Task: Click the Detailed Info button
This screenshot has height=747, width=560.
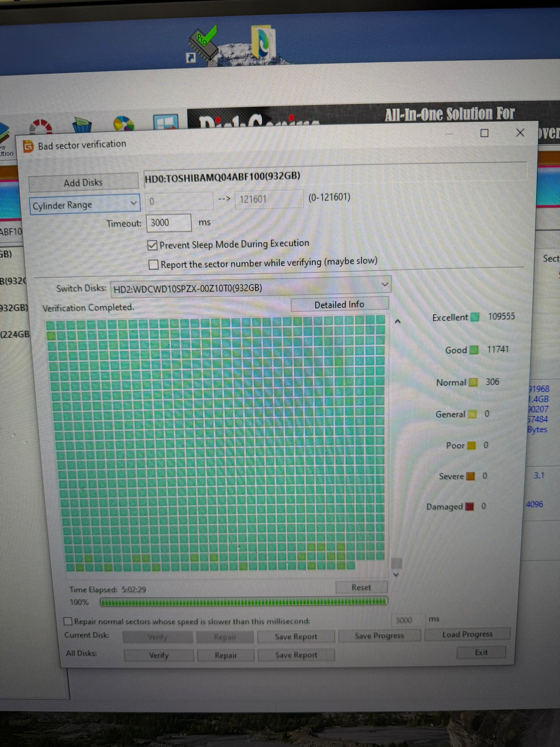Action: point(339,304)
